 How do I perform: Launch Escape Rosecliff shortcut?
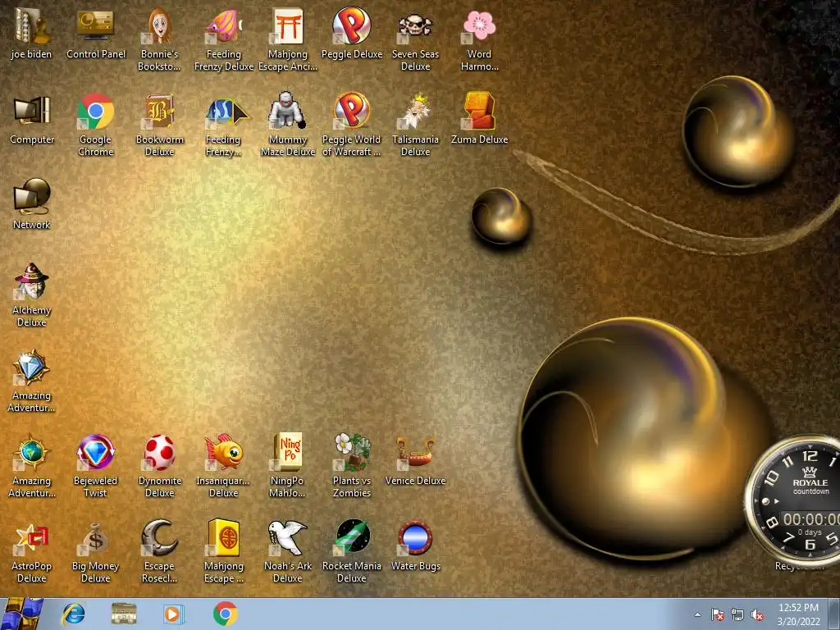159,552
